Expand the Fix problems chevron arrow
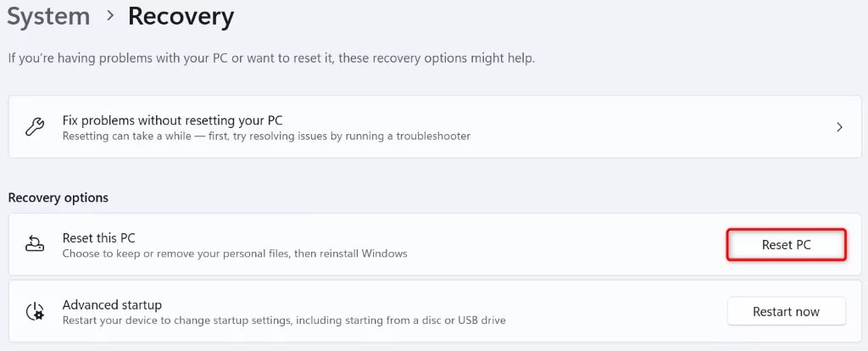The image size is (868, 351). pyautogui.click(x=839, y=127)
